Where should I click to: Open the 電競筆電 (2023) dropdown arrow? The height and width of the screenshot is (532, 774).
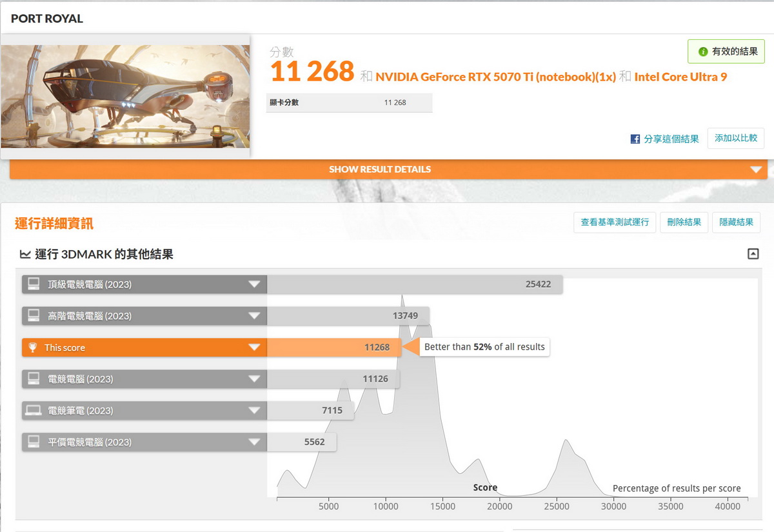point(254,411)
